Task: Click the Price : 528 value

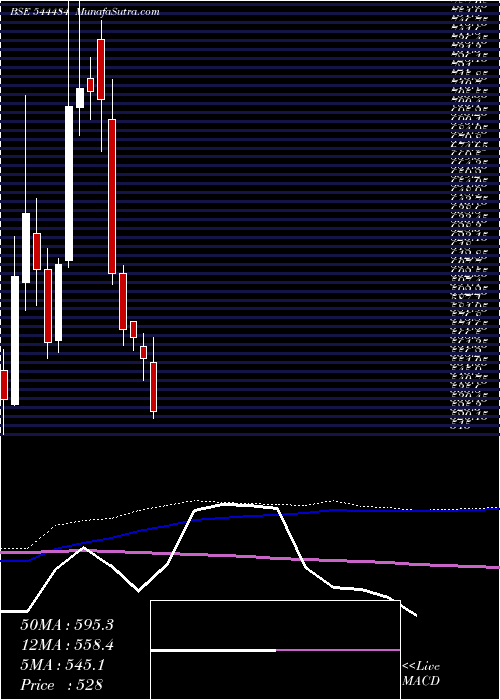Action: pos(61,685)
